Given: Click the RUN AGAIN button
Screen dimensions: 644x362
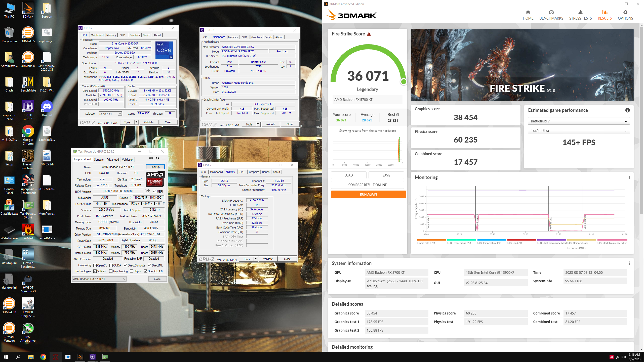Looking at the screenshot, I should (x=368, y=194).
